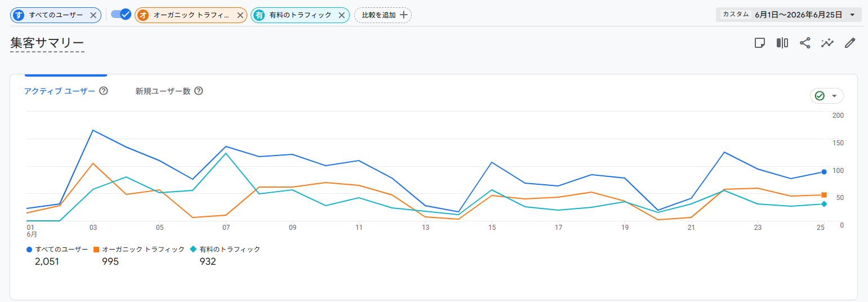The width and height of the screenshot is (868, 302).
Task: Click the total value 932
Action: pos(208,261)
